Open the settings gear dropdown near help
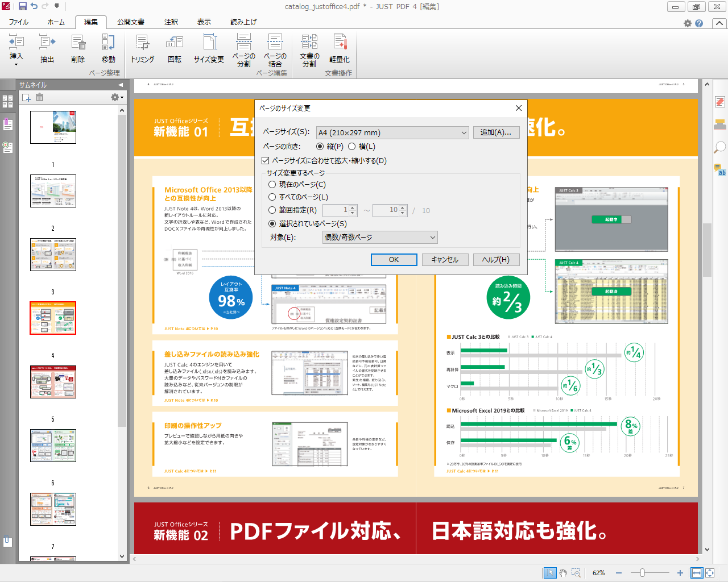This screenshot has height=582, width=728. tap(688, 23)
